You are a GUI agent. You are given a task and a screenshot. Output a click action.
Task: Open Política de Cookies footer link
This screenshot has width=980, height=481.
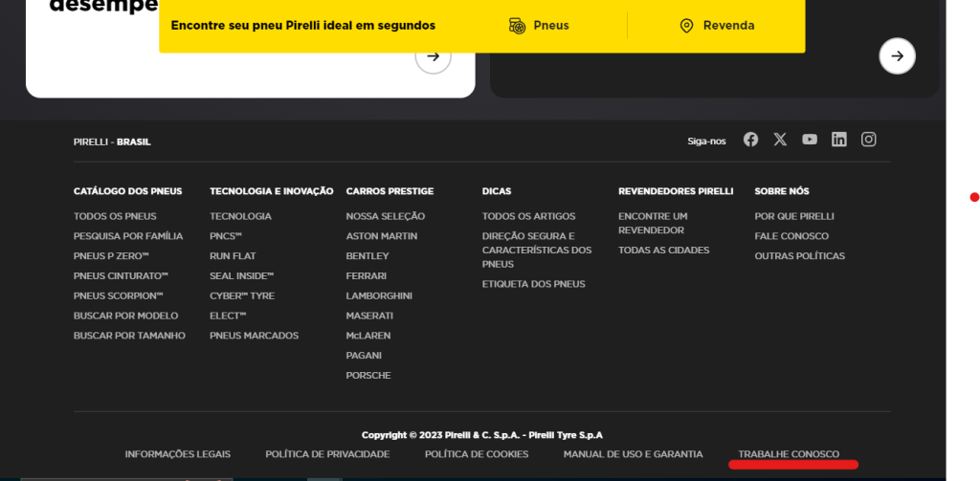pos(477,454)
